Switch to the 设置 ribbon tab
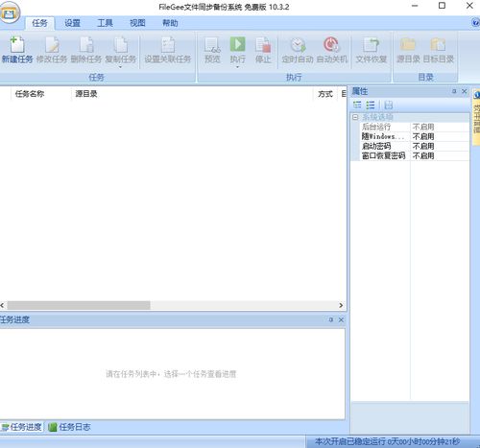 click(72, 23)
